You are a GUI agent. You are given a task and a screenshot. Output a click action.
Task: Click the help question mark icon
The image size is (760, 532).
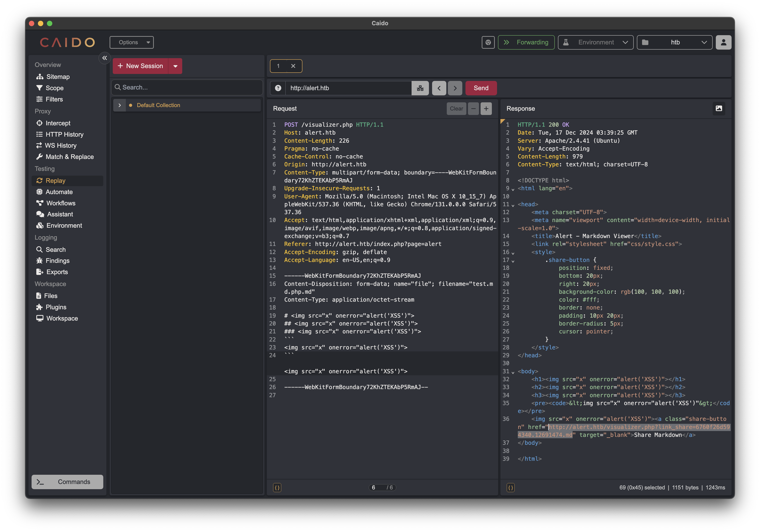point(278,88)
